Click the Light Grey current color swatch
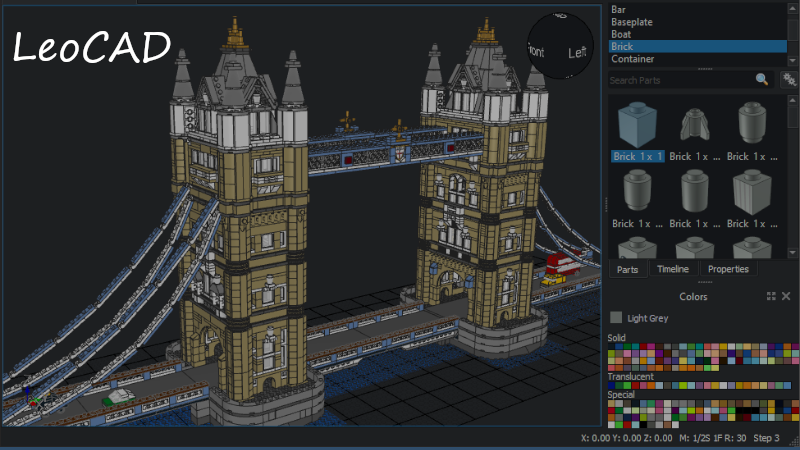800x450 pixels. click(x=616, y=318)
